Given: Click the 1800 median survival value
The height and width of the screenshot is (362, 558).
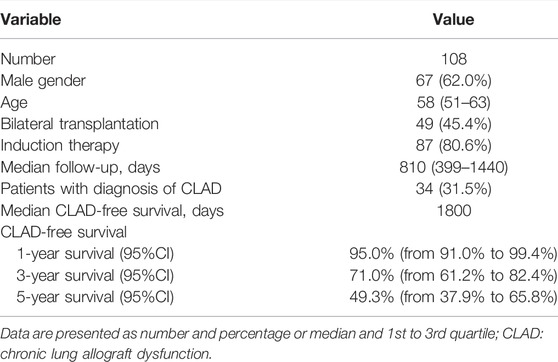Looking at the screenshot, I should click(454, 210).
